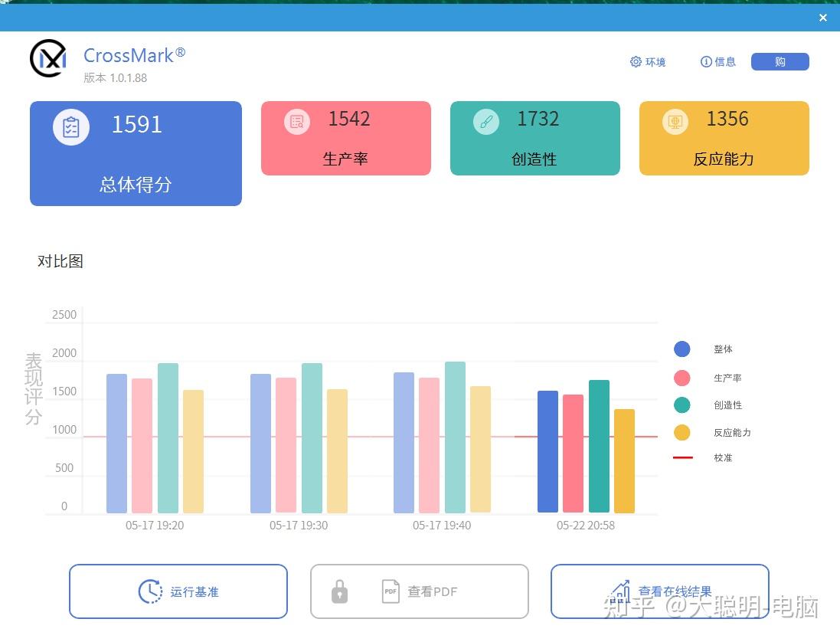Click the blue 购 purchase button

[780, 61]
